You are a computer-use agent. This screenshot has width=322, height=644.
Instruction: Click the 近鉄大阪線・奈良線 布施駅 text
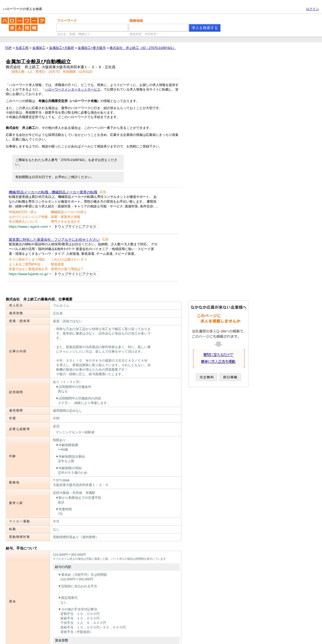point(74,493)
